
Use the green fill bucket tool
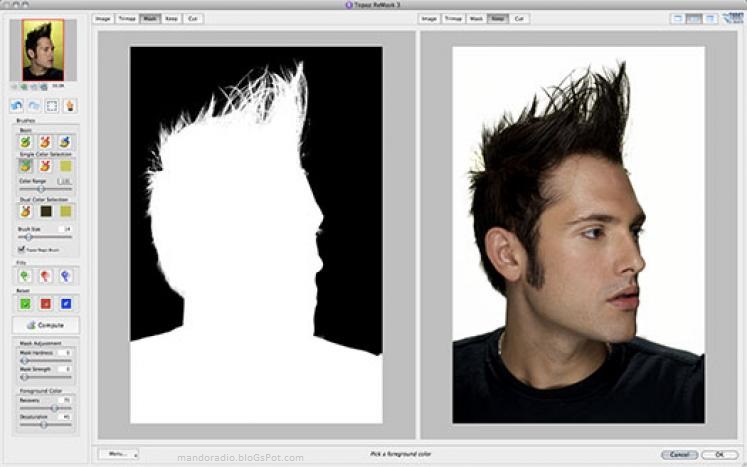pyautogui.click(x=25, y=276)
